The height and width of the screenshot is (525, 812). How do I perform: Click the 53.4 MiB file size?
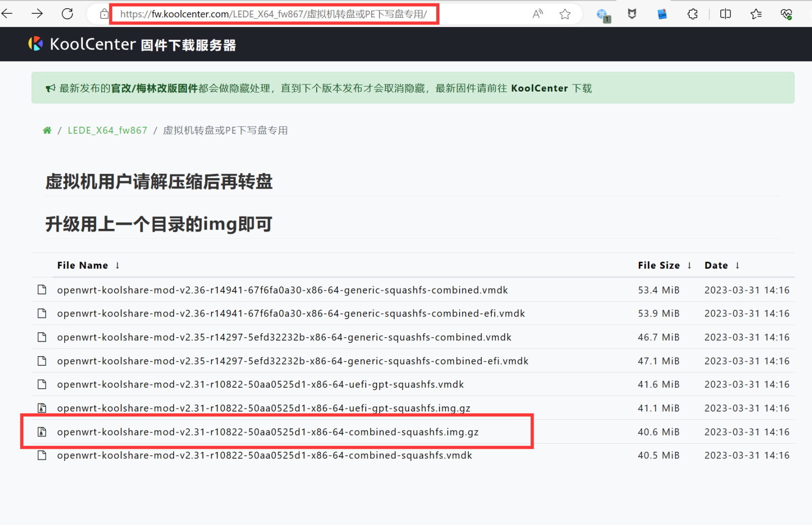coord(659,290)
